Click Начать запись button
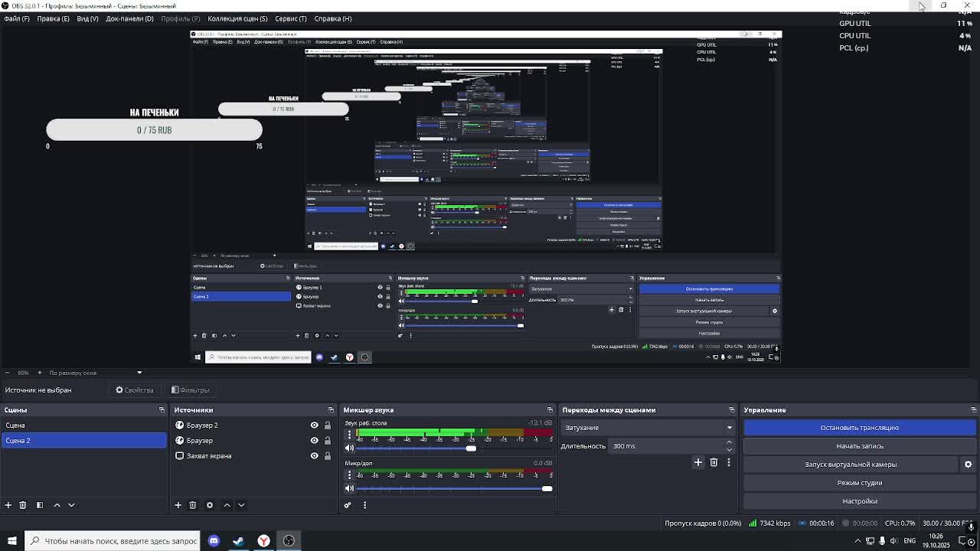The width and height of the screenshot is (980, 551). [x=860, y=446]
